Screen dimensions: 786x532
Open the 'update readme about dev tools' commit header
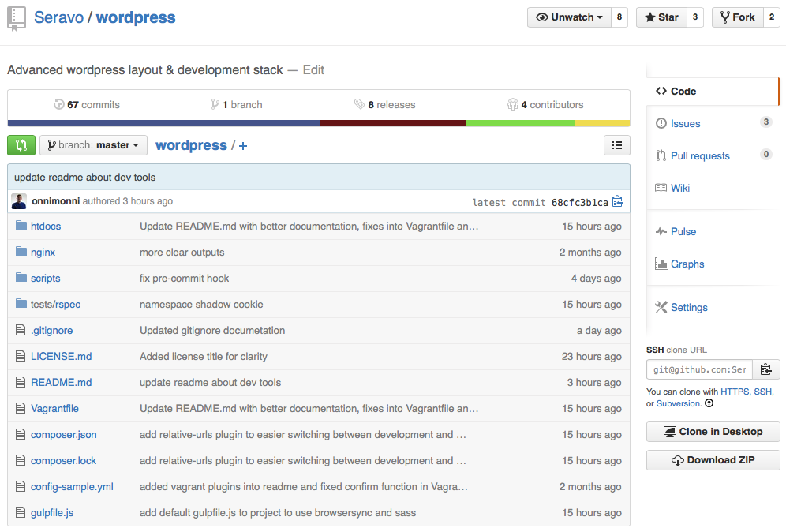click(x=84, y=177)
